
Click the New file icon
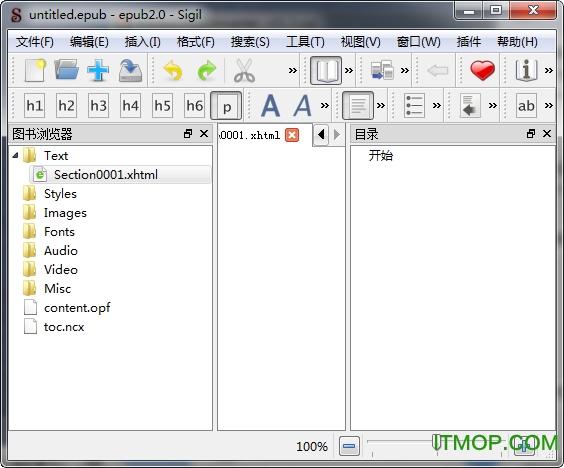[x=35, y=70]
